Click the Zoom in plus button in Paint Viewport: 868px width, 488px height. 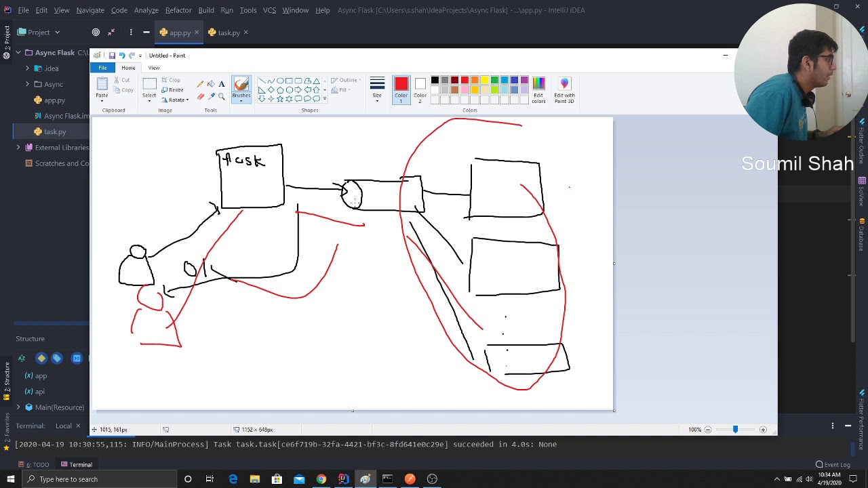coord(763,430)
